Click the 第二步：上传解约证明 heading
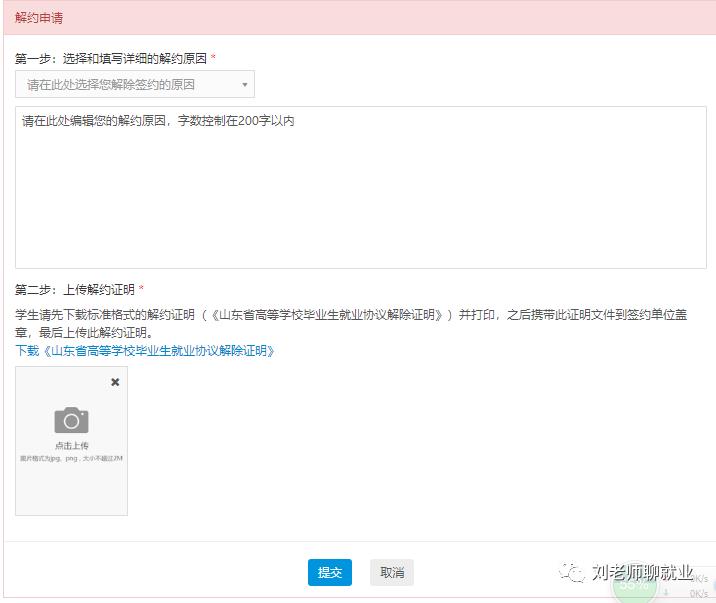 click(x=75, y=290)
